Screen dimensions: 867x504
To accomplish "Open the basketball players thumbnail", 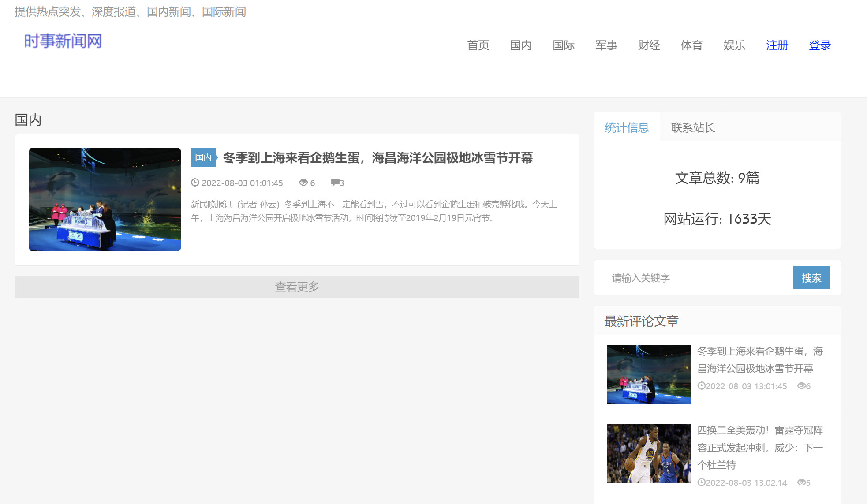I will pos(649,454).
